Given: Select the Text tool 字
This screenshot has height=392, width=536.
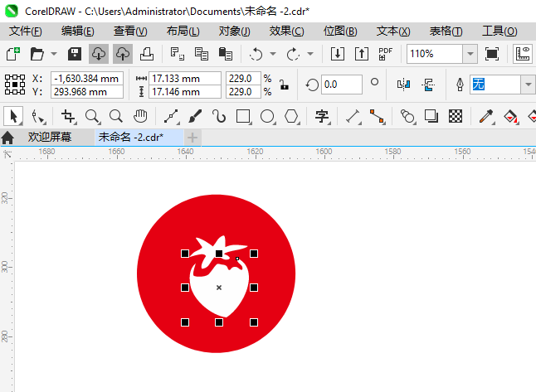Looking at the screenshot, I should click(322, 116).
